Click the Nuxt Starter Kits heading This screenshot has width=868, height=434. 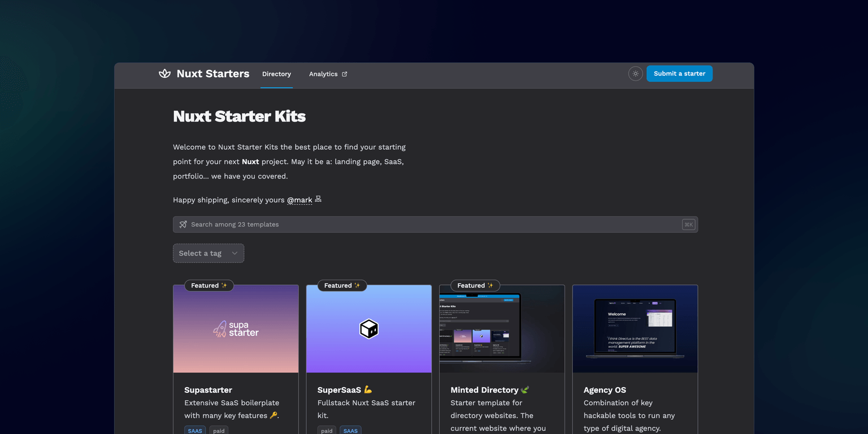(239, 116)
